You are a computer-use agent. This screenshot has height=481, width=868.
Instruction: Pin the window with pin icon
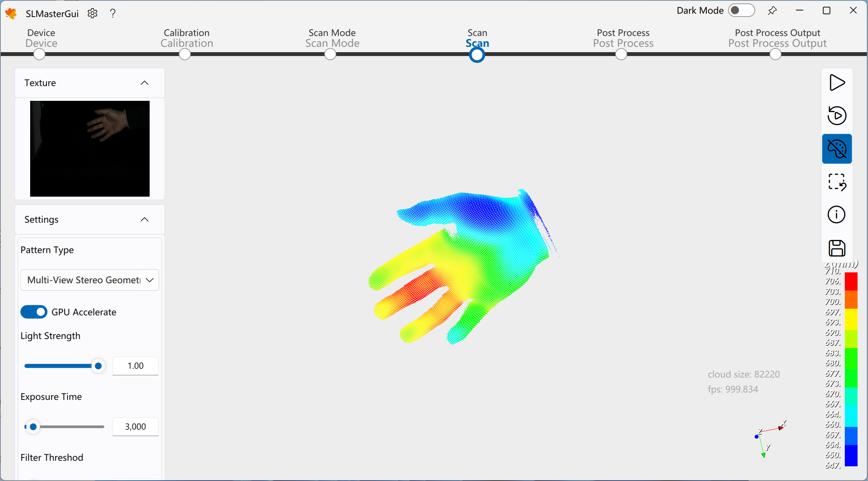point(772,11)
